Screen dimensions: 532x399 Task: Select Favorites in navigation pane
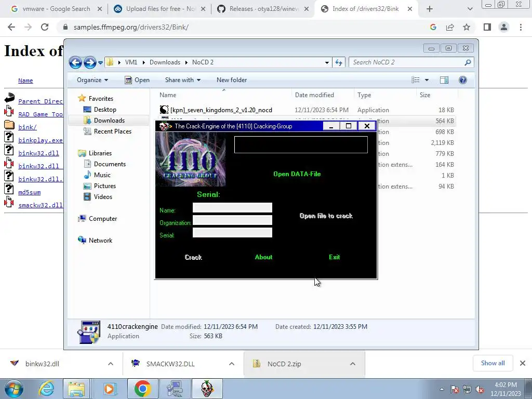(x=101, y=99)
